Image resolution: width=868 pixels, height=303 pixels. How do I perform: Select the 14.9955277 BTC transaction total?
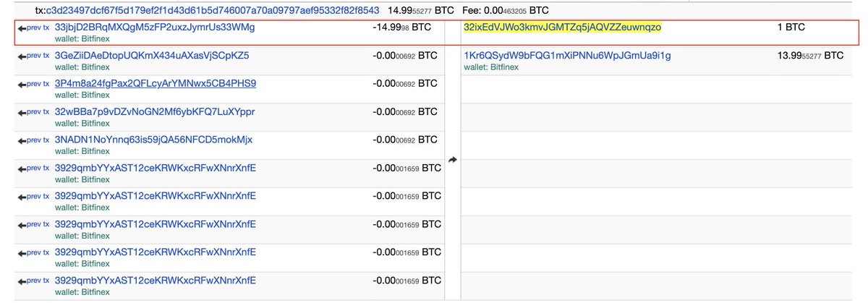click(421, 11)
